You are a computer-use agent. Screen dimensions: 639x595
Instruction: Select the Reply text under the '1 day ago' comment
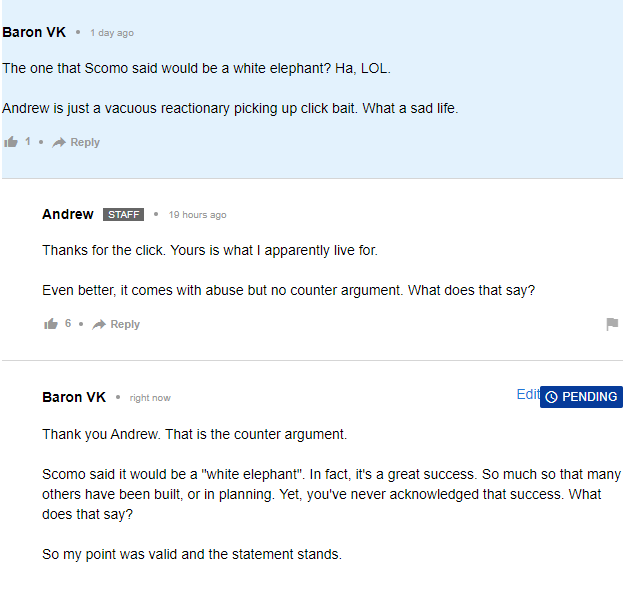pyautogui.click(x=85, y=142)
